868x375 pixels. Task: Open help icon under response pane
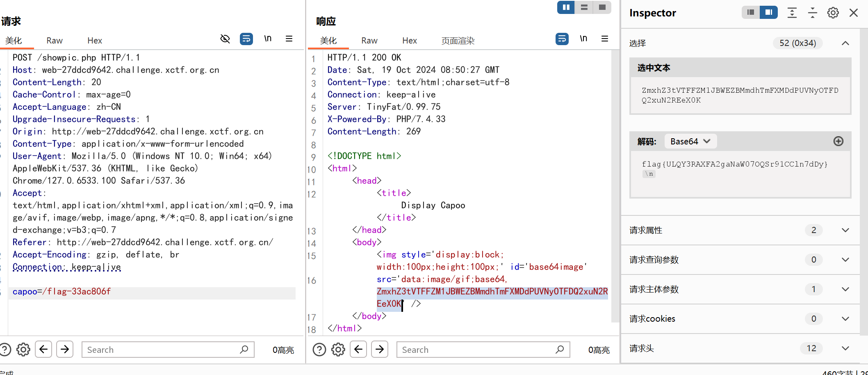tap(319, 350)
